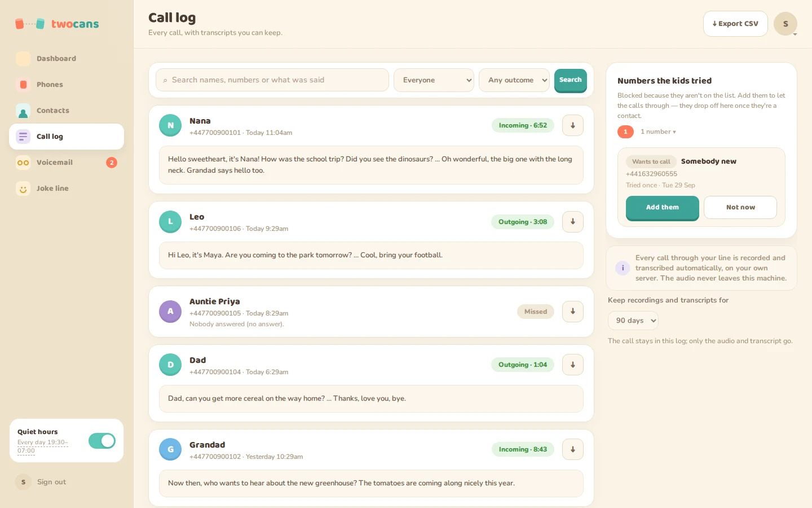The image size is (812, 508).
Task: Expand the 1 number disclosure
Action: point(647,132)
